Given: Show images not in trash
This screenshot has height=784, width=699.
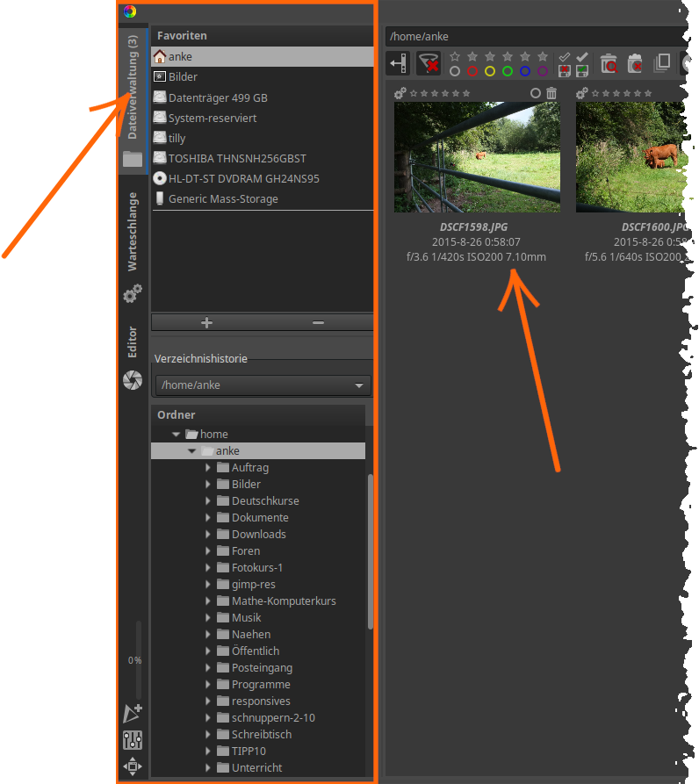Looking at the screenshot, I should tap(635, 63).
